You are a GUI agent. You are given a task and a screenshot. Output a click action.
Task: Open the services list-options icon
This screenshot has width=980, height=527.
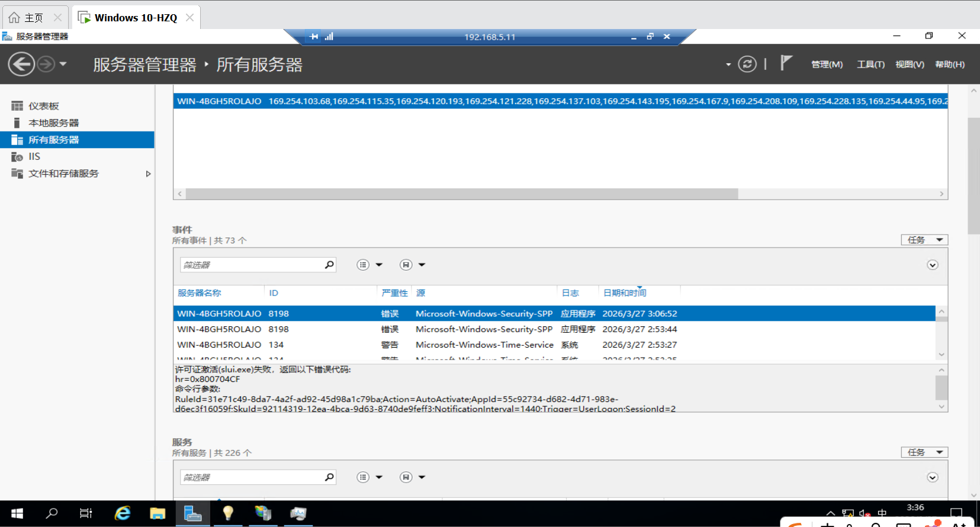363,477
